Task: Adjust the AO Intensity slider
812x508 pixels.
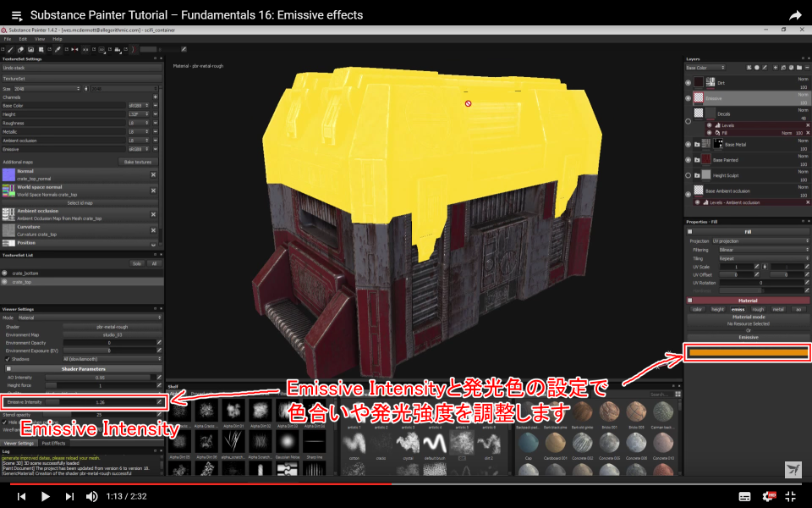Action: [101, 378]
